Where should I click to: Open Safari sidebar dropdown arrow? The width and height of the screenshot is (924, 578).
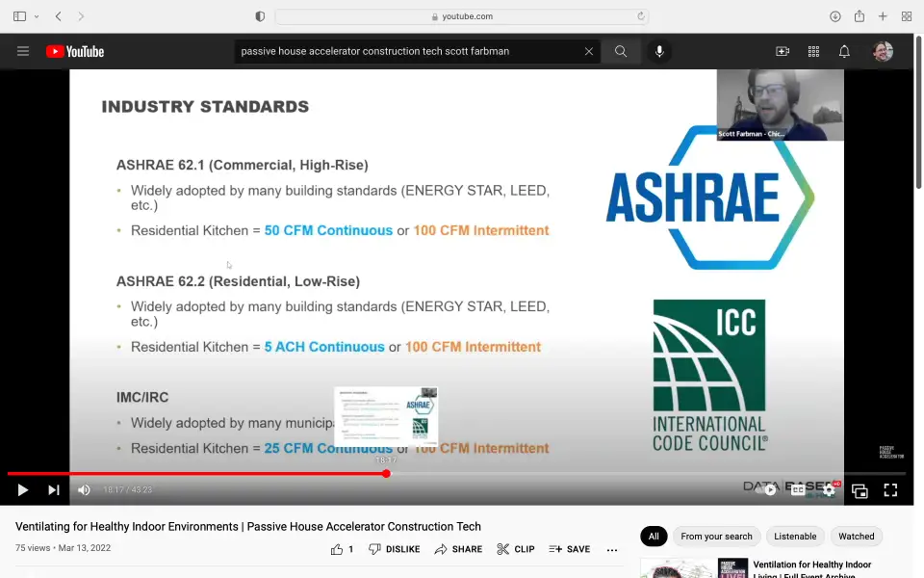[x=37, y=16]
